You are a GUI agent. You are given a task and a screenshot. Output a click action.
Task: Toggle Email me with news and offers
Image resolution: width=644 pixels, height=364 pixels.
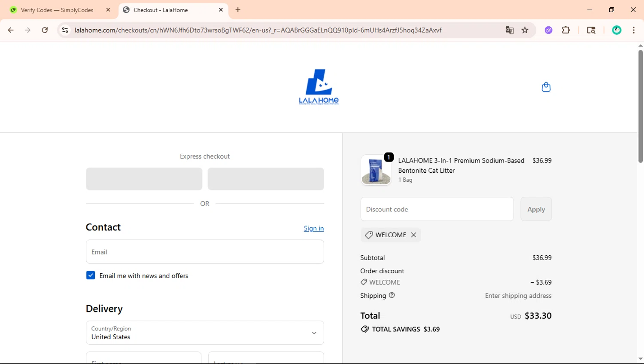click(91, 275)
